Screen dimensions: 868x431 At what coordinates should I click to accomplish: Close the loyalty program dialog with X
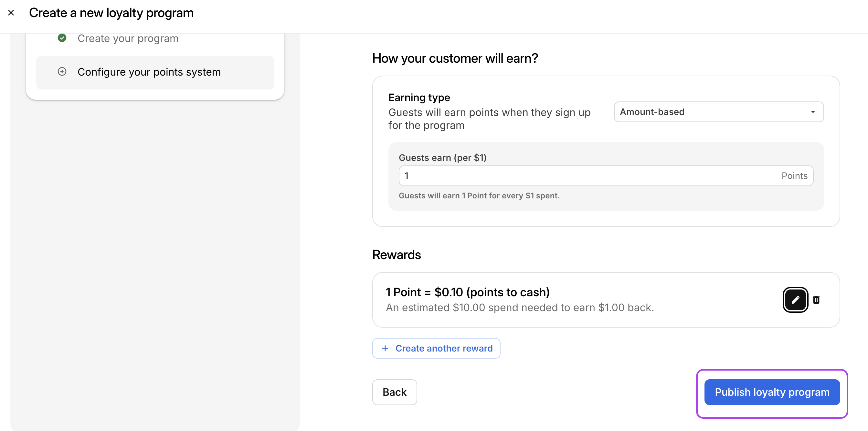pyautogui.click(x=11, y=13)
